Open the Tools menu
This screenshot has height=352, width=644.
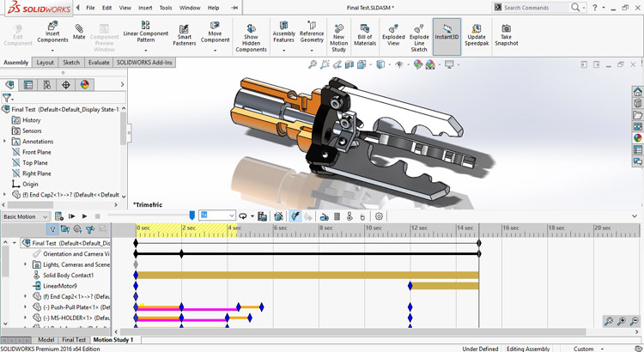coord(166,8)
